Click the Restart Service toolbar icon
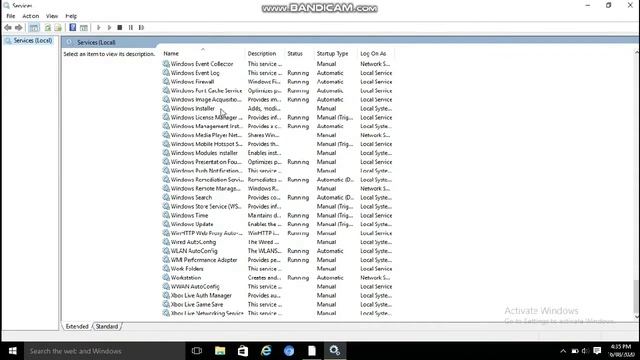Image resolution: width=640 pixels, height=360 pixels. (141, 27)
